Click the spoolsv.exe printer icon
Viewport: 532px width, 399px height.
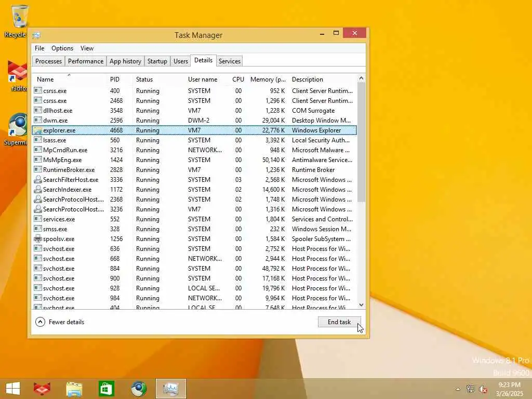coord(37,238)
